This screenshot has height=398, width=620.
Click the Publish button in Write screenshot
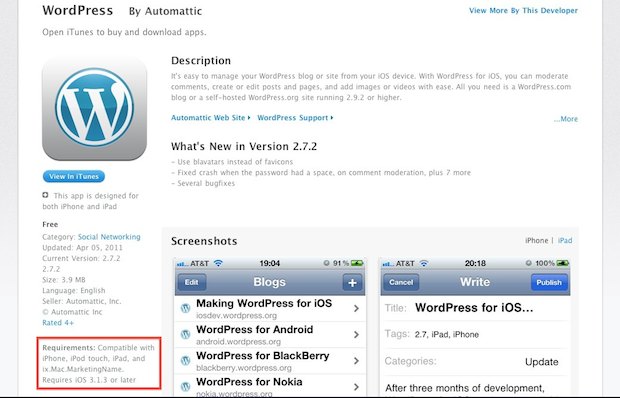[549, 282]
